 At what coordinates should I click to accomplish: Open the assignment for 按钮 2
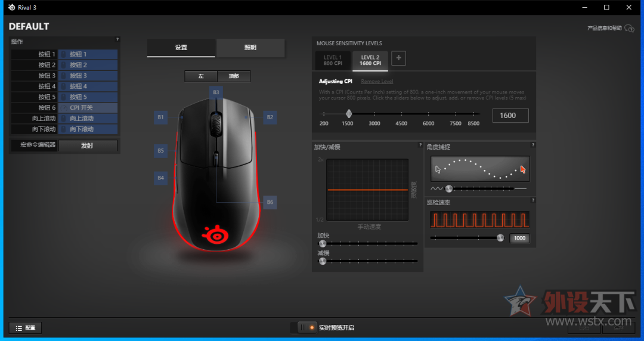click(88, 65)
